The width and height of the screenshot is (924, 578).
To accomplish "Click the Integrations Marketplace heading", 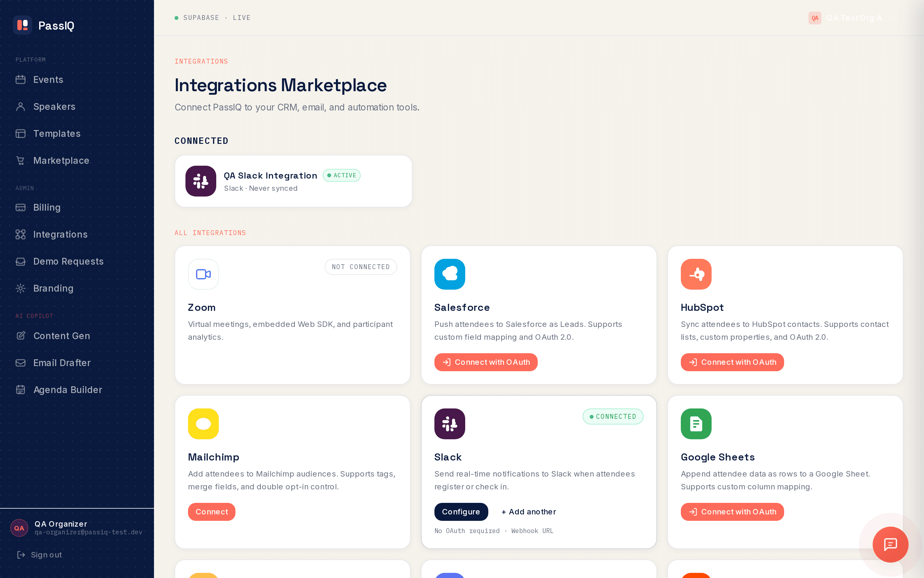I will pyautogui.click(x=281, y=85).
